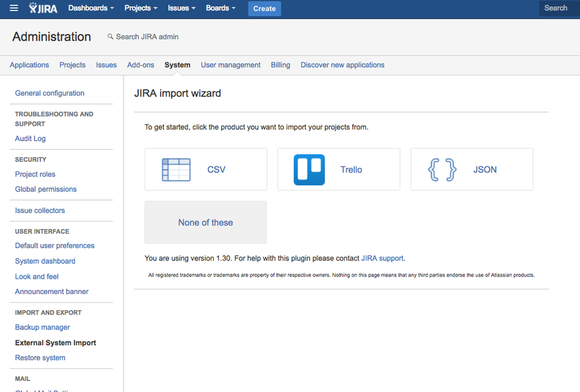
Task: Open the Dashboards dropdown menu
Action: point(91,8)
